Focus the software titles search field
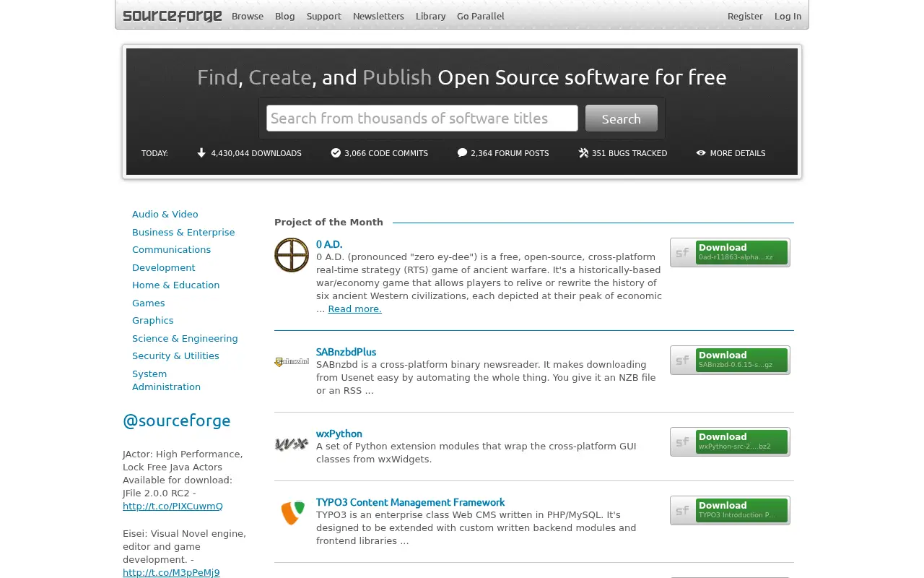This screenshot has width=924, height=578. [422, 118]
